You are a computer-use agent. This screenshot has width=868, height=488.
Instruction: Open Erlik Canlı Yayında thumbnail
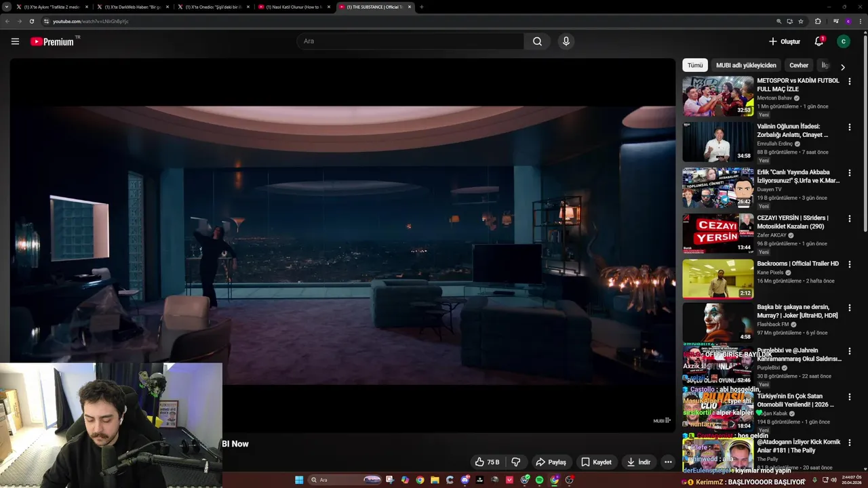click(x=717, y=188)
